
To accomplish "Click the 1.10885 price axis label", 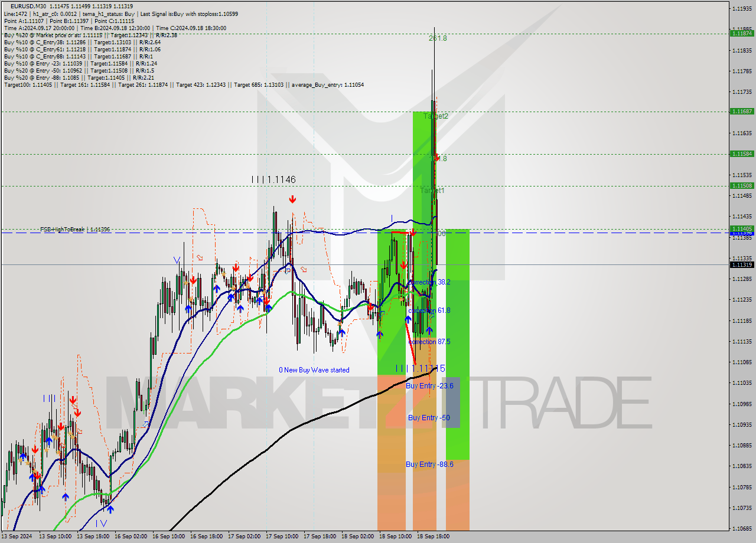I will [742, 445].
